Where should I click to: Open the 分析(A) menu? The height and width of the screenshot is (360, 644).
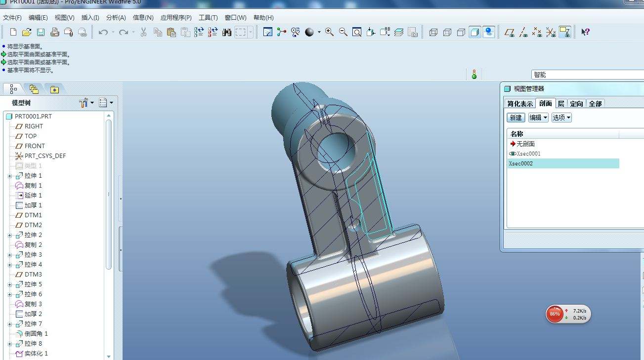click(116, 18)
